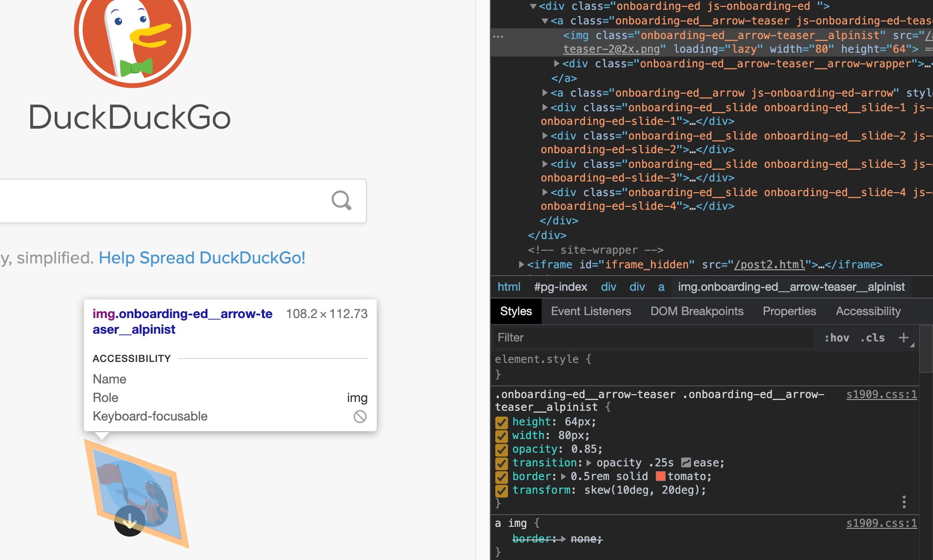The width and height of the screenshot is (933, 560).
Task: Select #pg-index in the breadcrumb bar
Action: pyautogui.click(x=560, y=287)
